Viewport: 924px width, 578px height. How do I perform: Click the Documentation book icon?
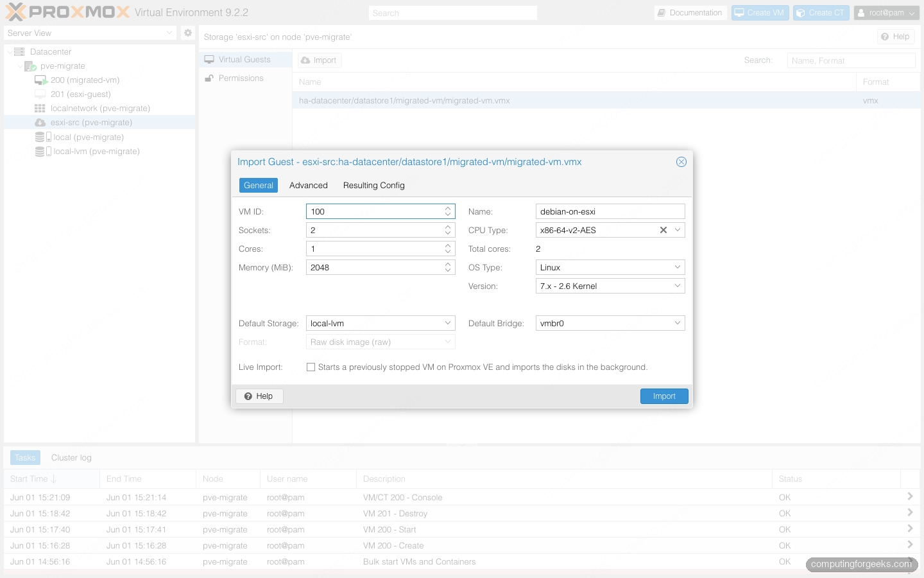tap(662, 13)
